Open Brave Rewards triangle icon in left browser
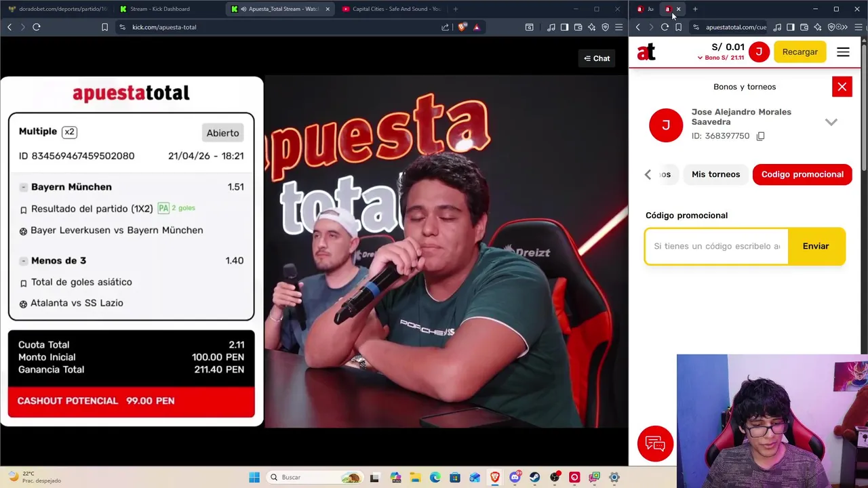 pos(477,27)
